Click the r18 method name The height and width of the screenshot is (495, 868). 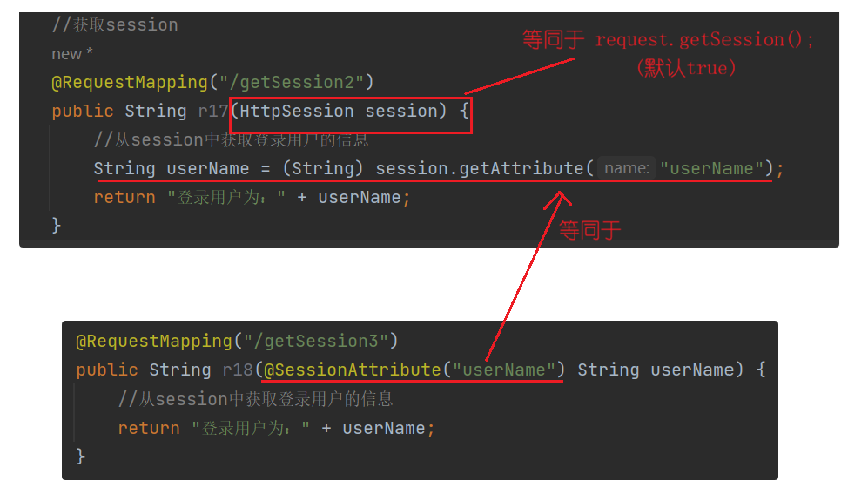238,370
